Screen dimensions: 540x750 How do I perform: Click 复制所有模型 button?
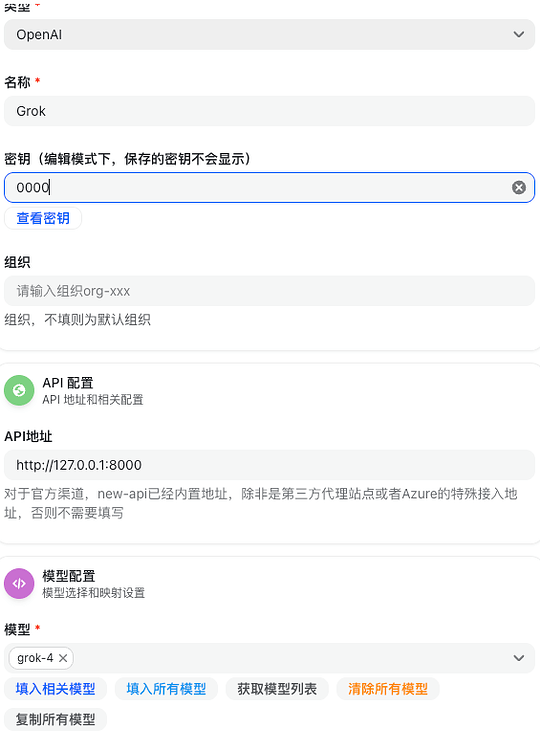55,719
